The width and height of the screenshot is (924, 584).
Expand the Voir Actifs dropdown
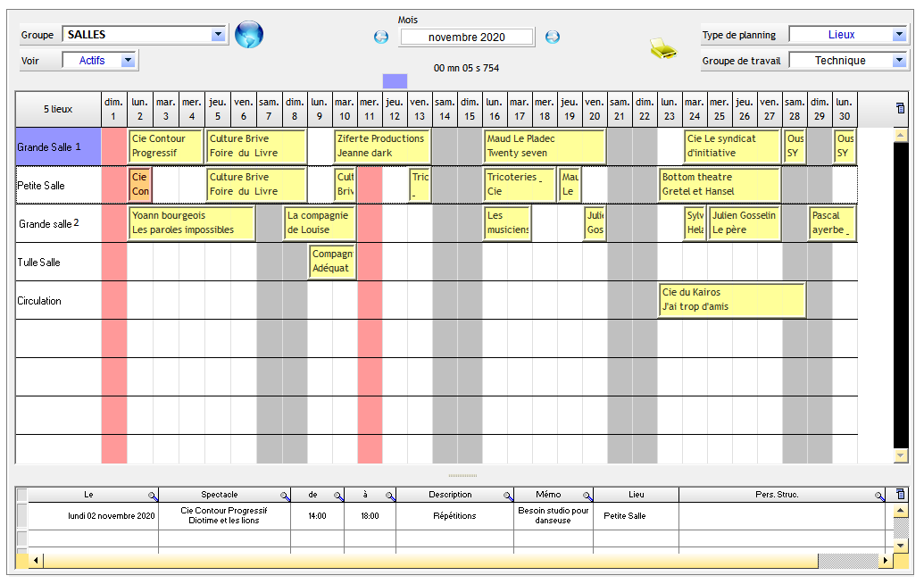pyautogui.click(x=128, y=61)
